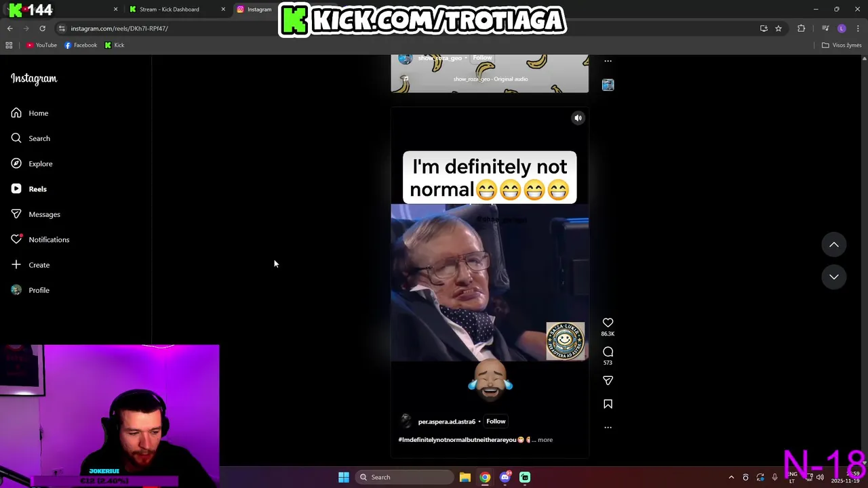Open Discord from taskbar
Image resolution: width=868 pixels, height=488 pixels.
[x=505, y=477]
